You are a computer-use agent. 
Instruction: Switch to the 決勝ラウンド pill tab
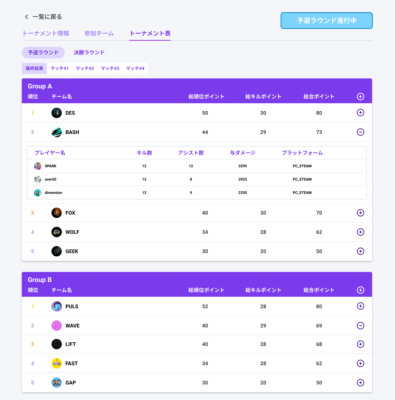(x=89, y=53)
